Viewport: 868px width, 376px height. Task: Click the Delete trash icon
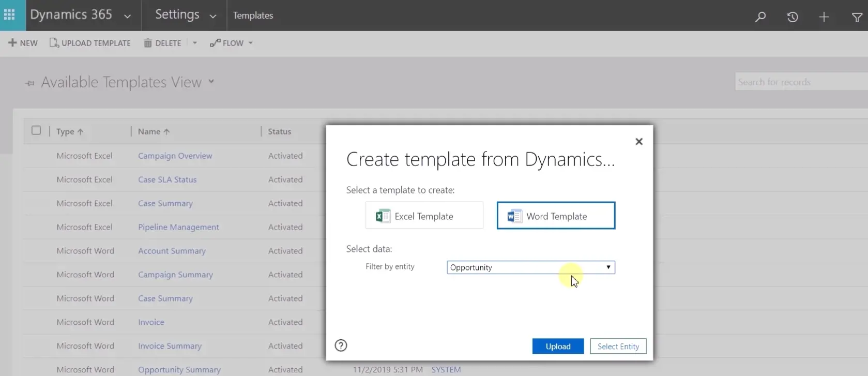[148, 43]
